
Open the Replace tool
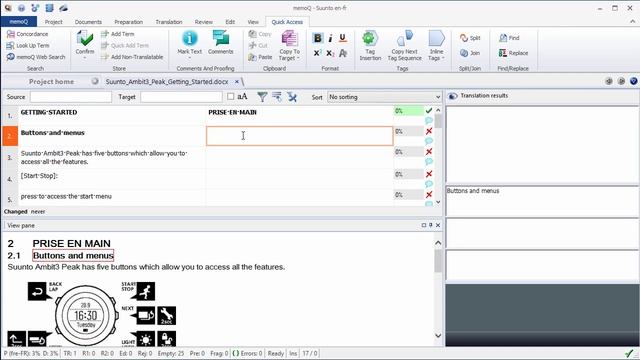coord(513,53)
